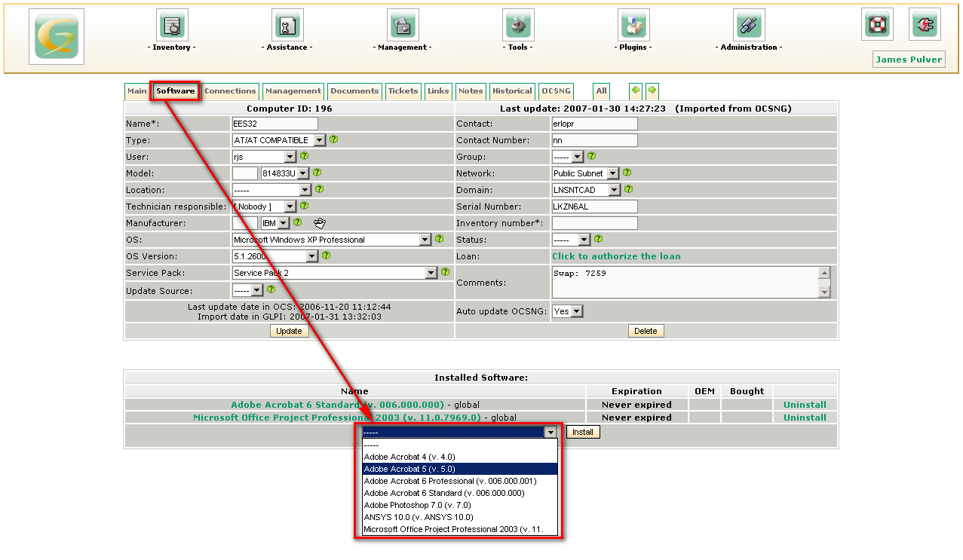The height and width of the screenshot is (560, 963).
Task: Open the Auto update OCSNG Yes dropdown
Action: click(x=568, y=311)
